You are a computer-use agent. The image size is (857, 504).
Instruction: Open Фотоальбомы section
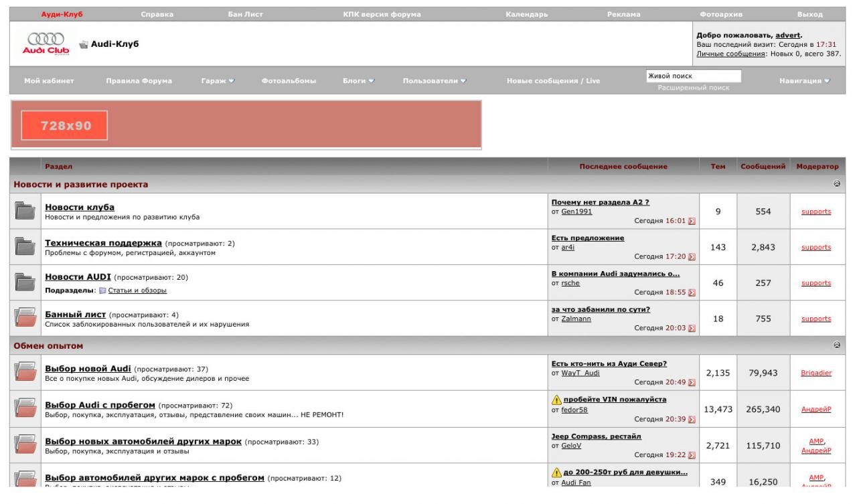pyautogui.click(x=289, y=81)
